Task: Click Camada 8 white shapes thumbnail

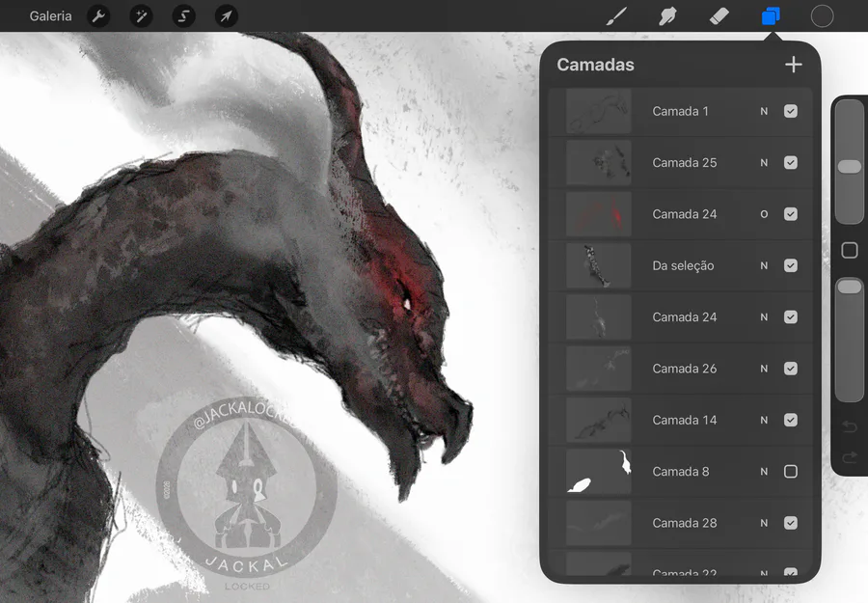Action: pyautogui.click(x=598, y=472)
